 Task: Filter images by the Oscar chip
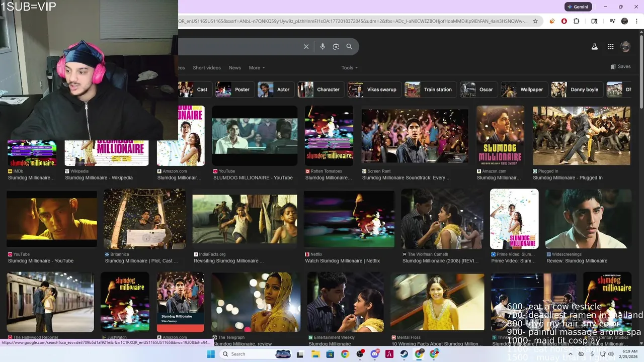[x=478, y=89]
